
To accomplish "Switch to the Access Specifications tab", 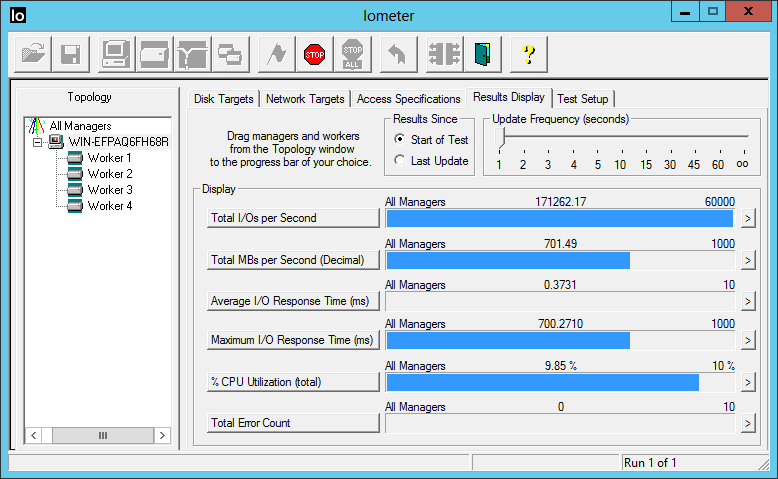I will tap(408, 99).
